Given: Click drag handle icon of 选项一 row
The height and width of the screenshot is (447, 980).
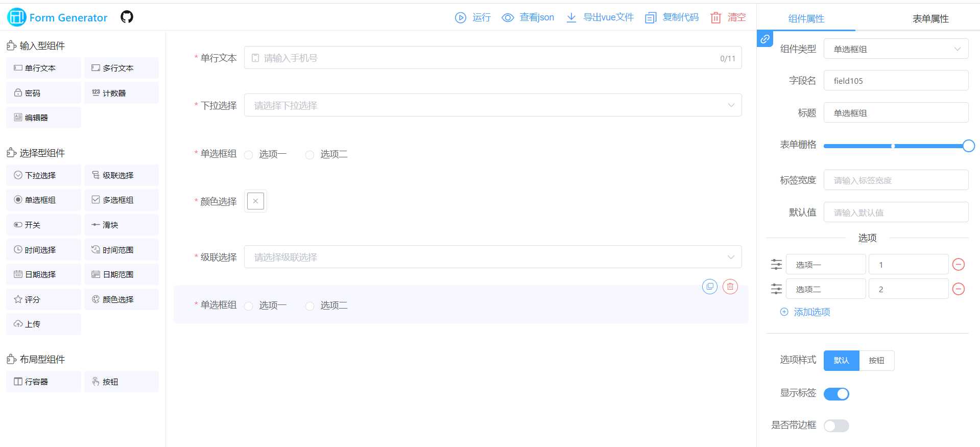Looking at the screenshot, I should click(x=776, y=265).
